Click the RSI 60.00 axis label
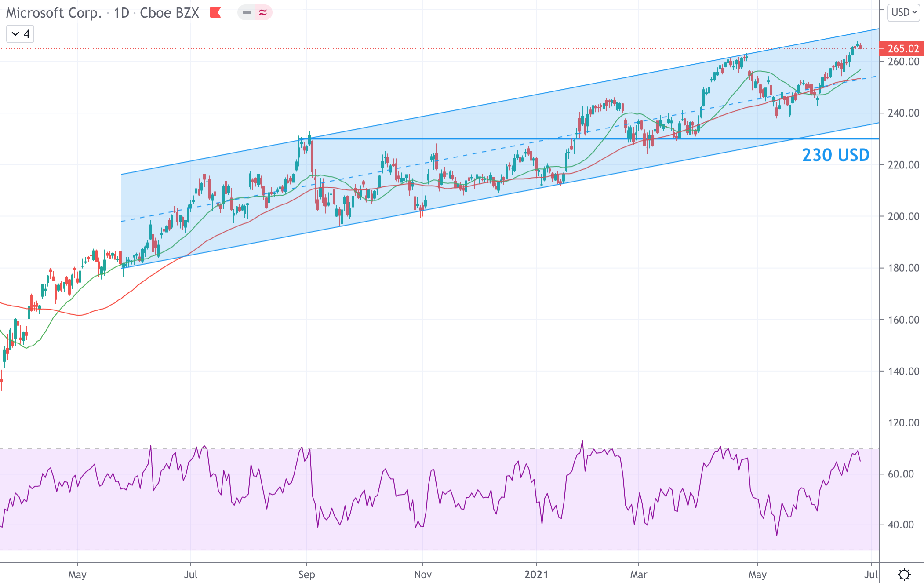This screenshot has width=924, height=583. tap(901, 474)
